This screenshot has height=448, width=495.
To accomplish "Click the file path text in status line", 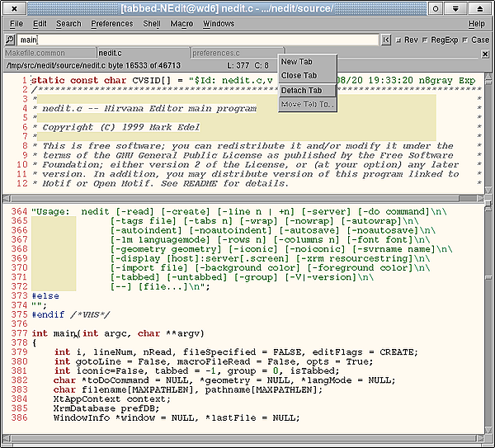I will pyautogui.click(x=93, y=66).
